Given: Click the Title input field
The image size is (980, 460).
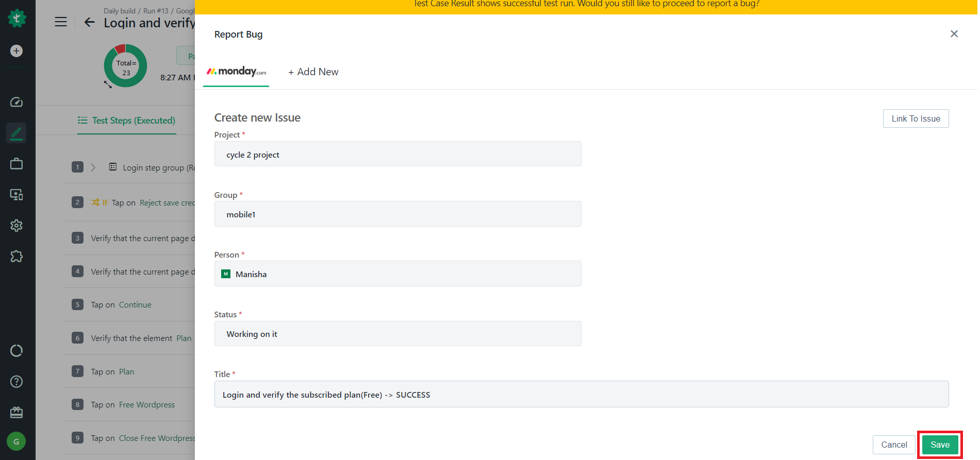Looking at the screenshot, I should (x=582, y=394).
